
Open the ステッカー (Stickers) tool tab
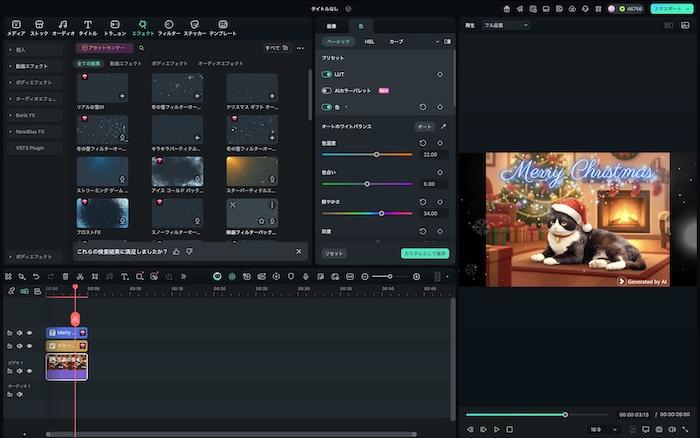(x=195, y=26)
